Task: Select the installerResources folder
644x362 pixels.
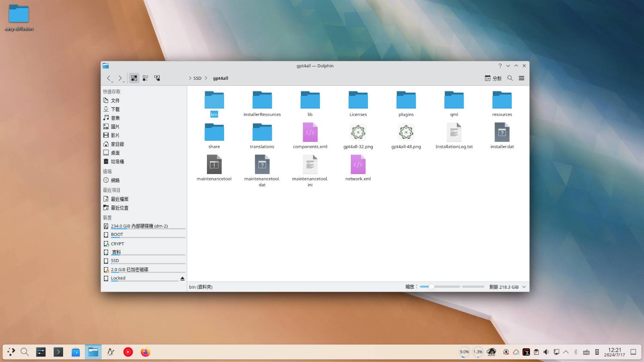Action: coord(262,103)
